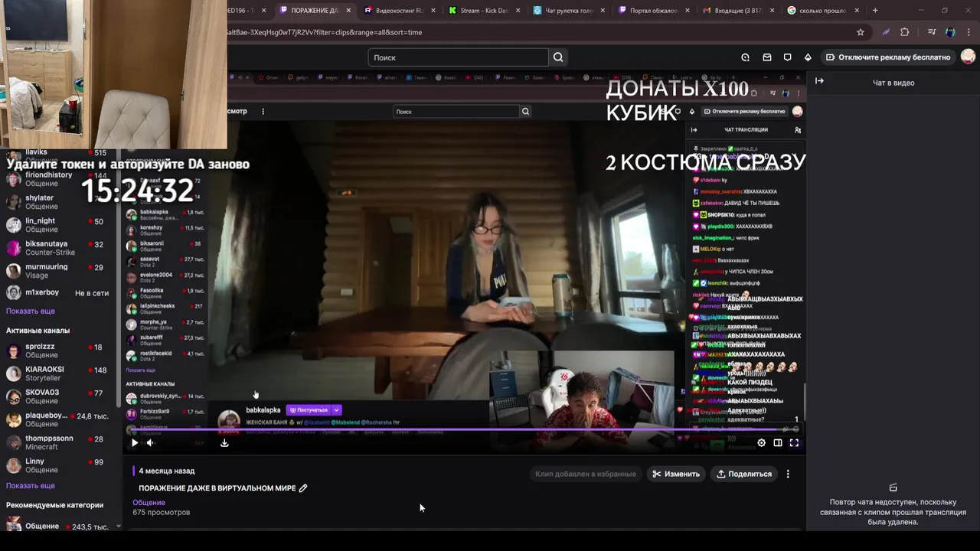The height and width of the screenshot is (551, 980).
Task: Open the Общение category link under the clip title
Action: pos(149,503)
